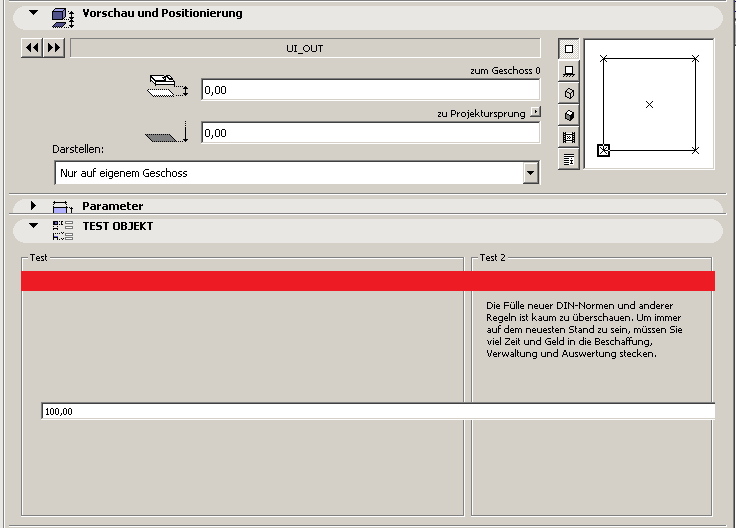Click the Test group label
Viewport: 736px width, 528px height.
pyautogui.click(x=38, y=258)
